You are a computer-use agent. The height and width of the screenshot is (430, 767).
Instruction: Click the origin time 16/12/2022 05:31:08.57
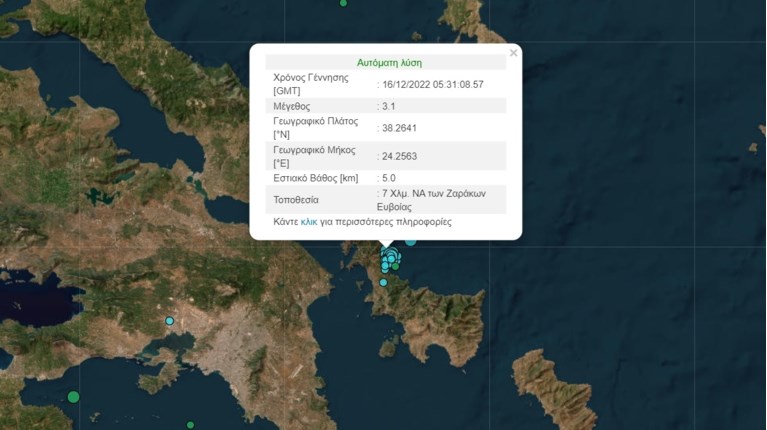[433, 84]
